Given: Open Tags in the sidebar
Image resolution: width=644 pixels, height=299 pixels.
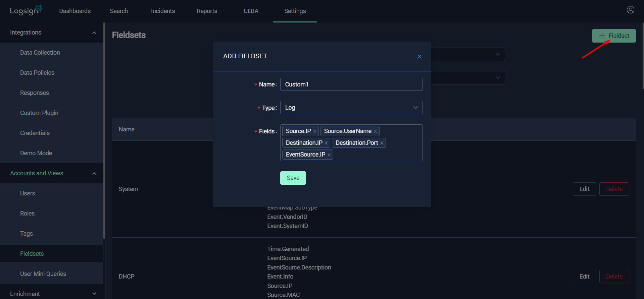Looking at the screenshot, I should coord(27,234).
